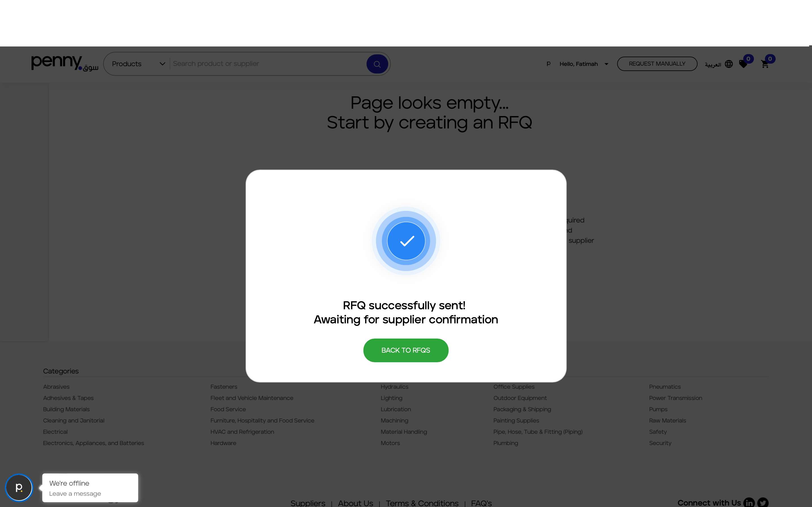Click the BACK TO RFQS button
The image size is (812, 507).
click(x=406, y=350)
